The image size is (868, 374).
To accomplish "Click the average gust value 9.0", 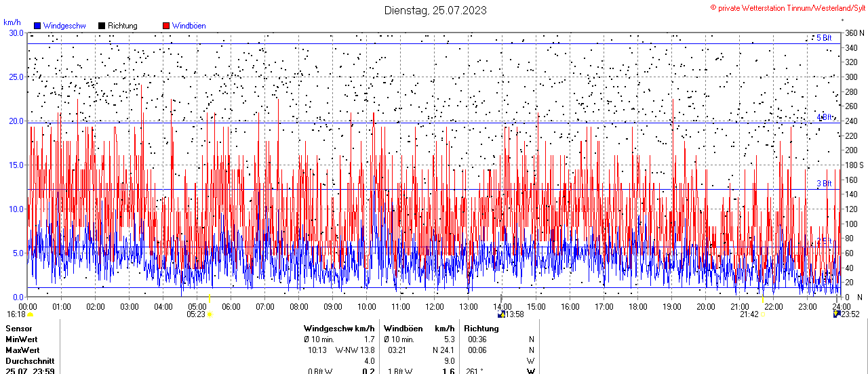I will pyautogui.click(x=449, y=360).
